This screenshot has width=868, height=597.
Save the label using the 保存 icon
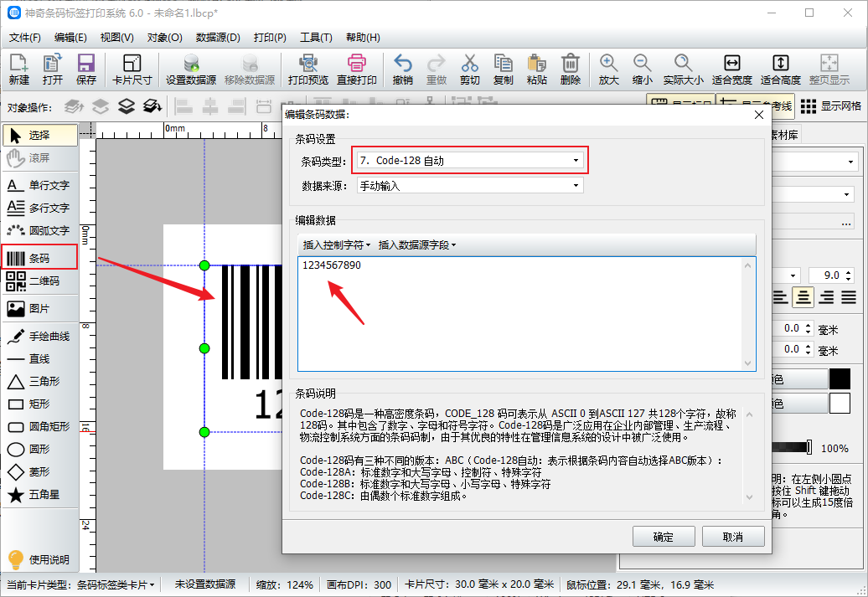[85, 69]
